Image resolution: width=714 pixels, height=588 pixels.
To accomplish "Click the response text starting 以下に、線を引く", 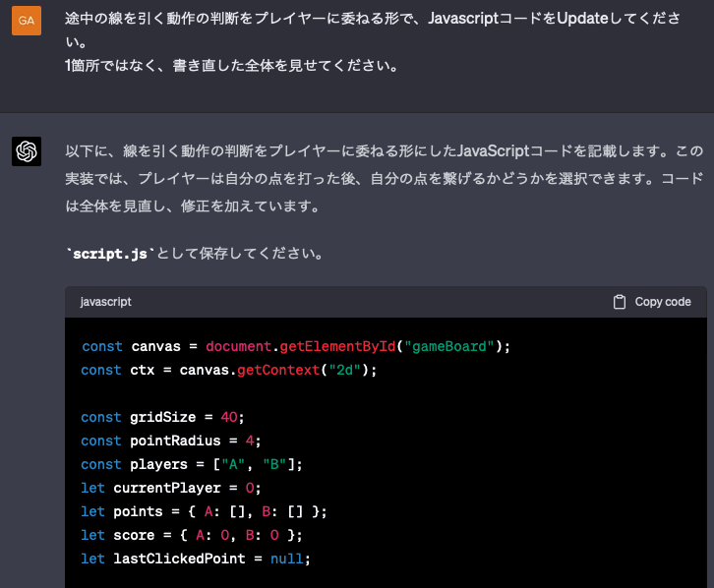I will pos(385,178).
